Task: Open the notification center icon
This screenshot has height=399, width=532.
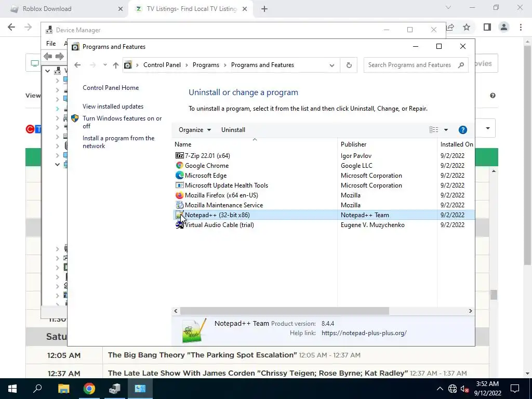Action: point(515,389)
